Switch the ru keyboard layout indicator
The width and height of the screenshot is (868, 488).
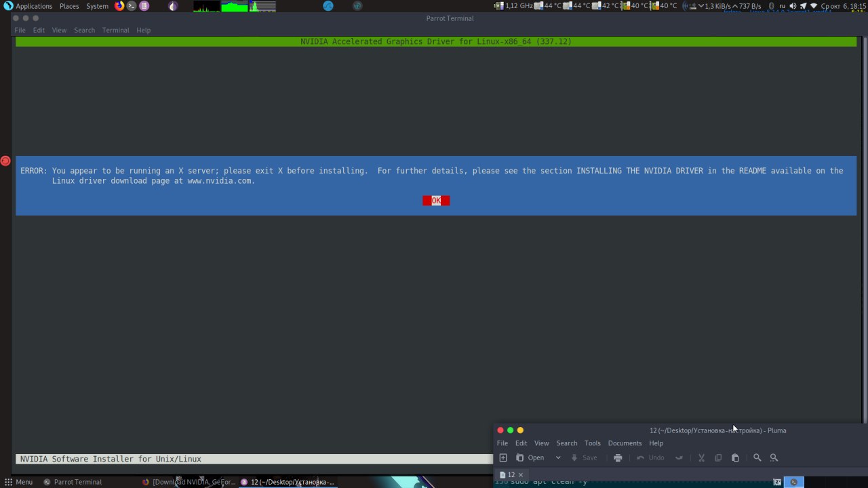(x=783, y=6)
